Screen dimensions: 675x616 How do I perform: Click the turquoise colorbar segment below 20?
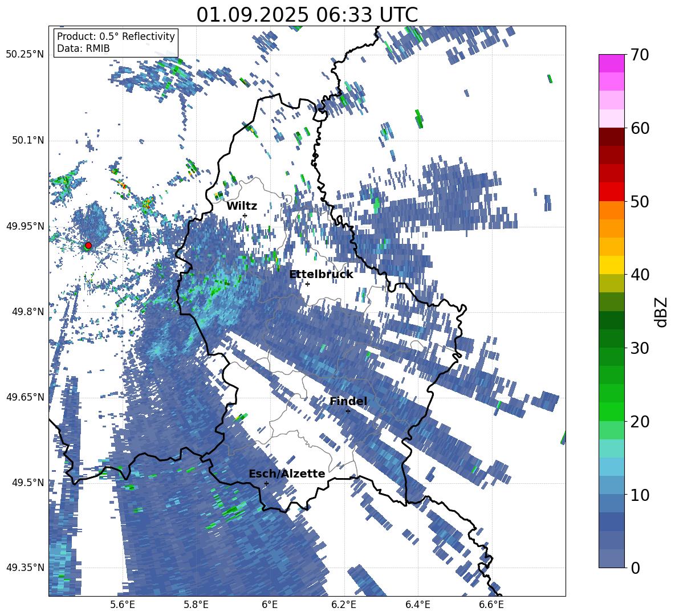[x=611, y=448]
